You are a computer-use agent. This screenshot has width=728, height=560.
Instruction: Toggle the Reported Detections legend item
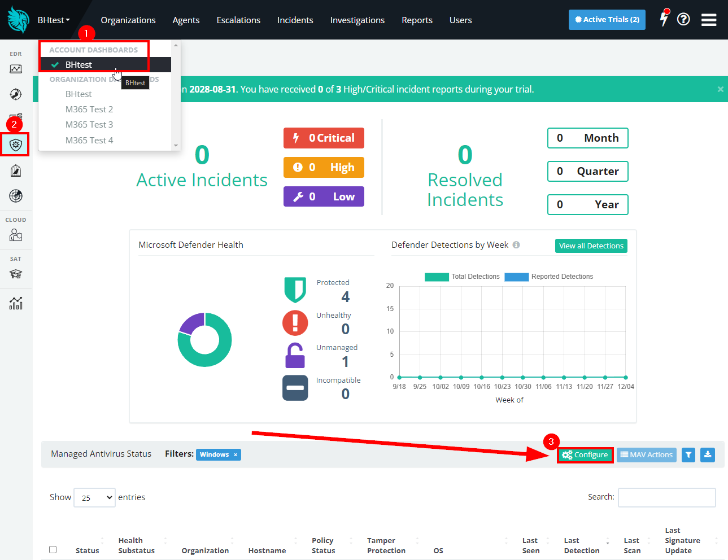point(548,277)
